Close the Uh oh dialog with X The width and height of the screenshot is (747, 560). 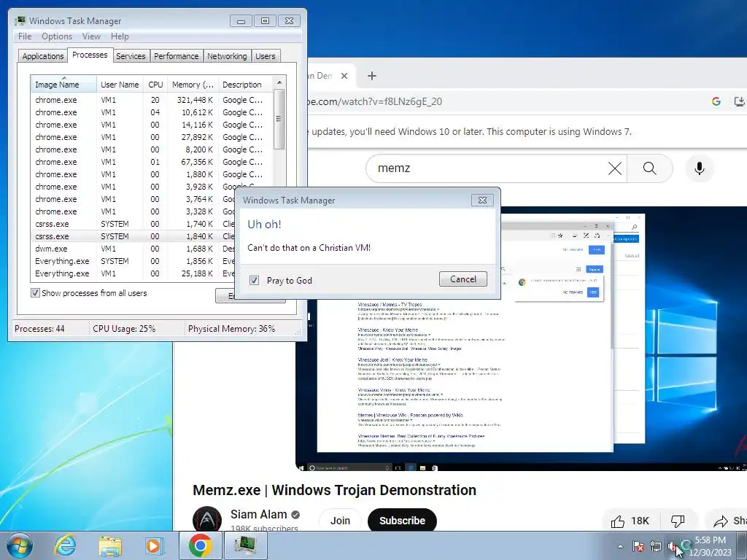click(482, 200)
